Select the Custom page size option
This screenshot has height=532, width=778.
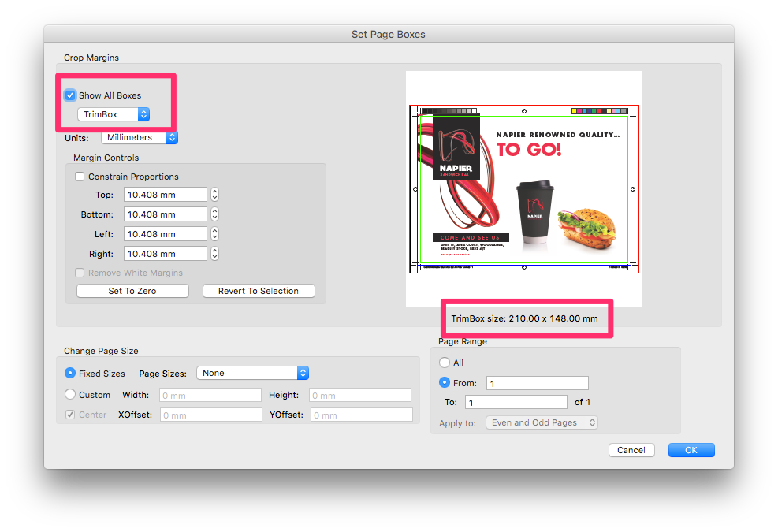coord(69,394)
